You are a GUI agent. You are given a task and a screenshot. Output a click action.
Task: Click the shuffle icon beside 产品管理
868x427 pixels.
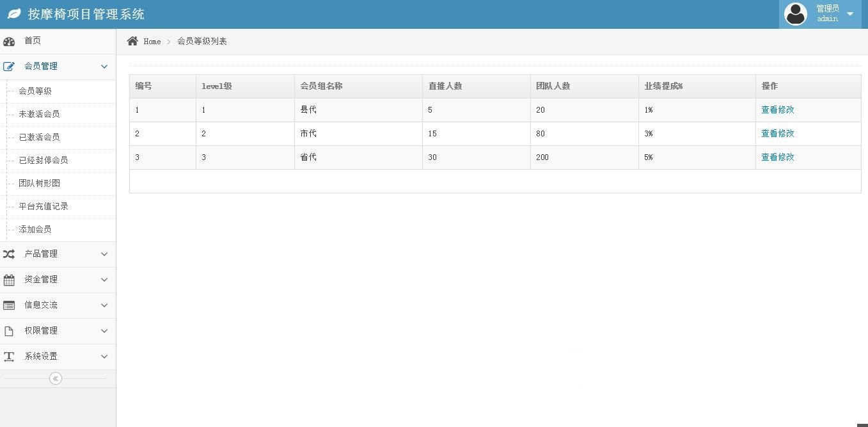pos(9,254)
